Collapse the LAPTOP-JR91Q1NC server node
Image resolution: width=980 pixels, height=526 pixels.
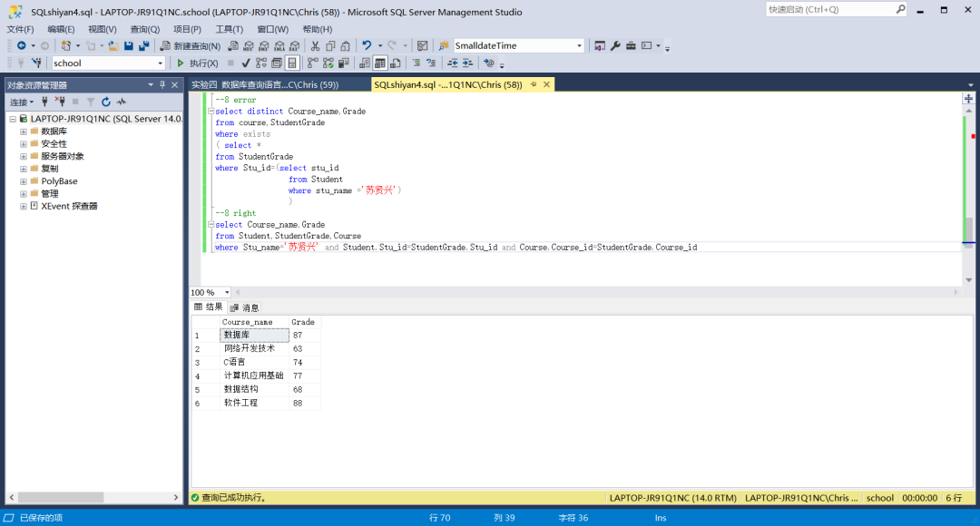click(13, 119)
